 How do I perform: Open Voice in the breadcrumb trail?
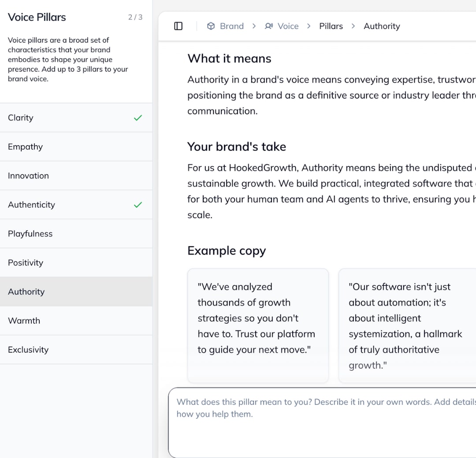click(288, 26)
